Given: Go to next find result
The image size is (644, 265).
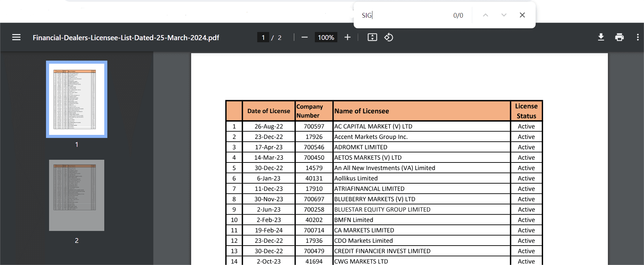Looking at the screenshot, I should pos(504,15).
